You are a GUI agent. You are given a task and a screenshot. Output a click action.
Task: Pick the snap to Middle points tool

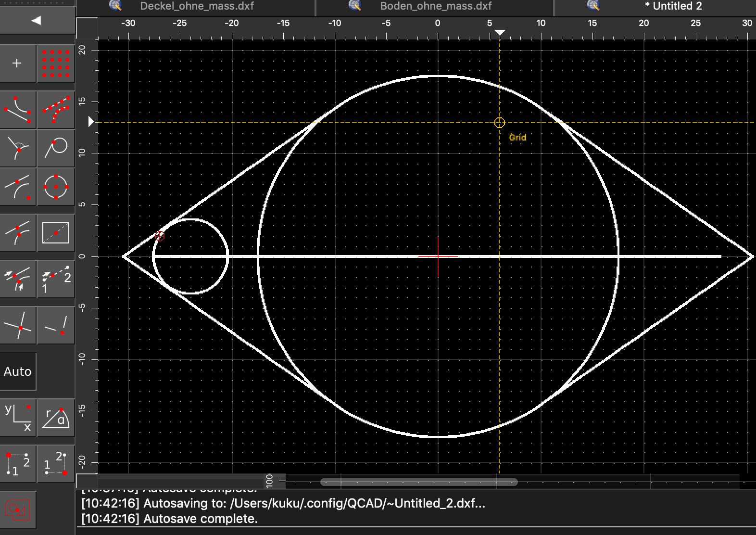pyautogui.click(x=18, y=233)
